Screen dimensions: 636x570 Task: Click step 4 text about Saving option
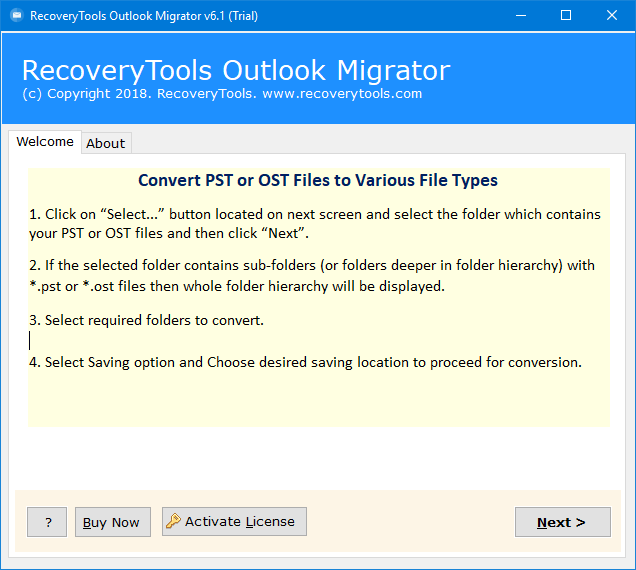(x=305, y=362)
